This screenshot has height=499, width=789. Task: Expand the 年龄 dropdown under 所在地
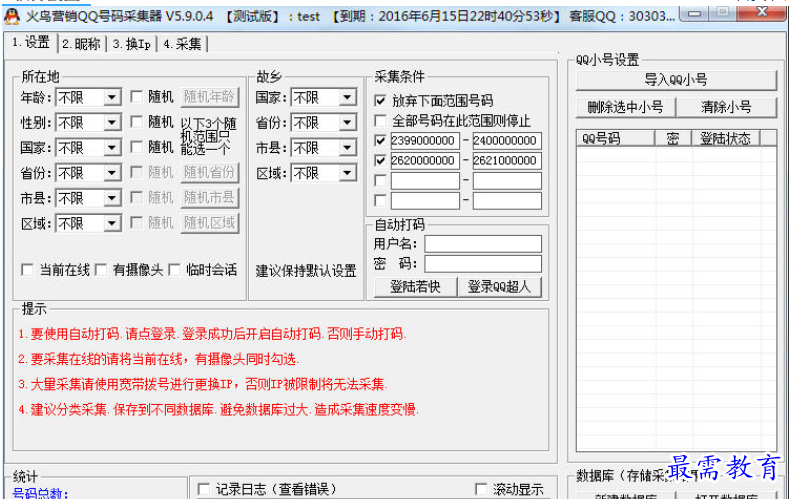click(112, 97)
